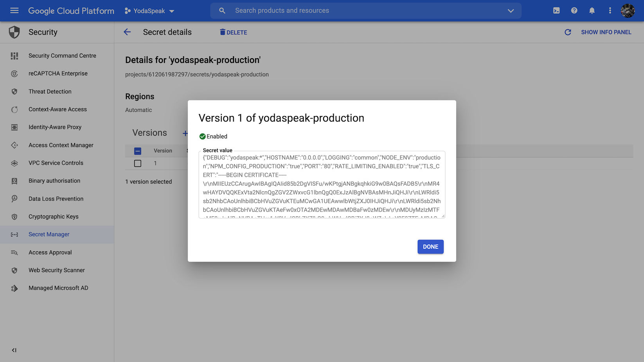Click the 'Version 1 of yodaspeak-production' dialog title
644x362 pixels.
(x=281, y=118)
